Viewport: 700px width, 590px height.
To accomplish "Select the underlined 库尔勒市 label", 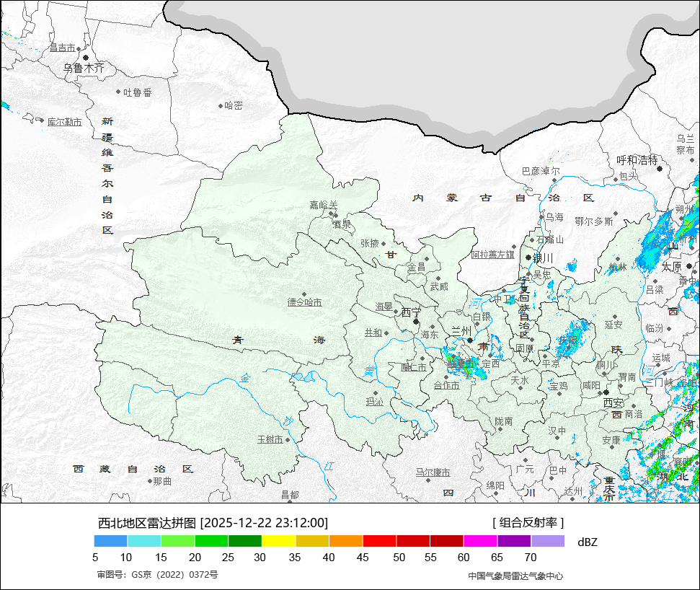I will click(65, 122).
